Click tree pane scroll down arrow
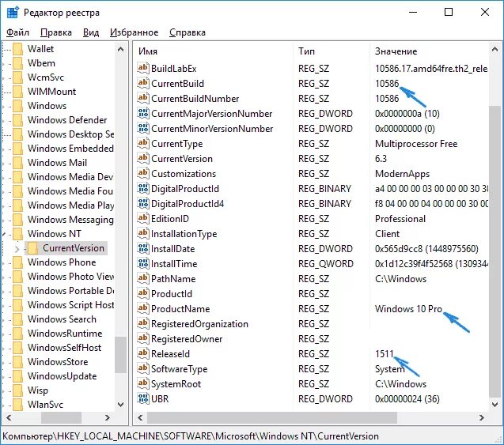The width and height of the screenshot is (504, 445). coord(121,405)
